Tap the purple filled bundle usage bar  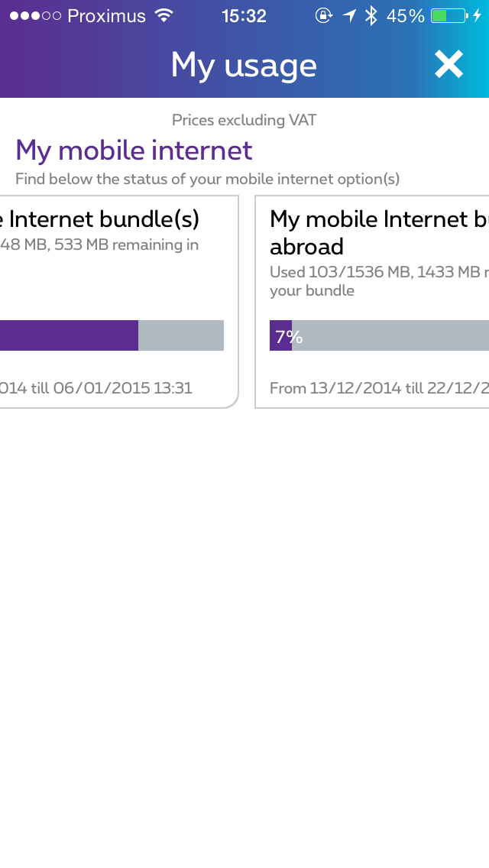click(x=69, y=335)
